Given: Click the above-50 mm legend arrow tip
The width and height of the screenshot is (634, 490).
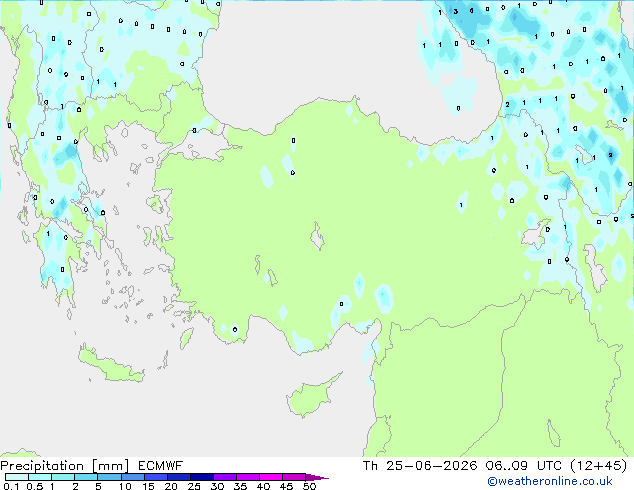Looking at the screenshot, I should [x=317, y=477].
